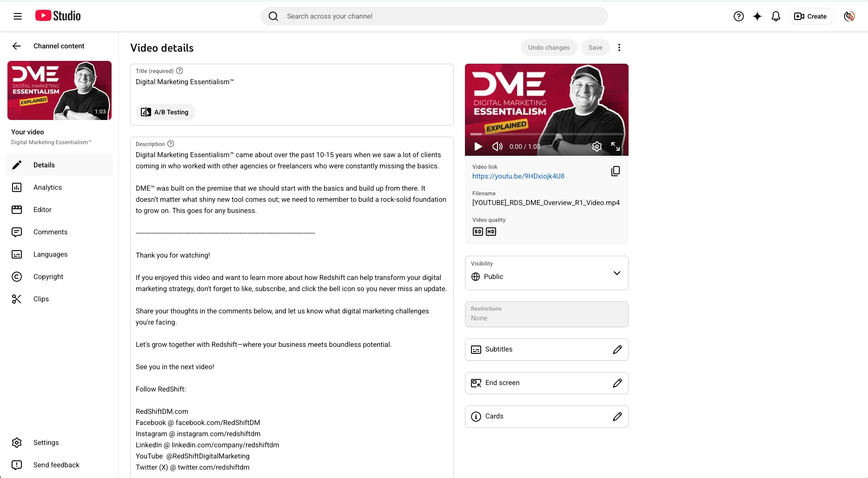Open the Create button
Viewport: 868px width, 478px height.
click(x=811, y=16)
